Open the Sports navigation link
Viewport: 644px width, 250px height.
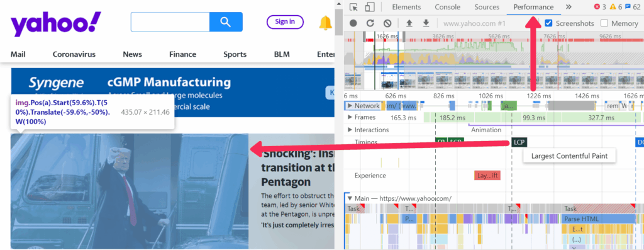click(235, 54)
